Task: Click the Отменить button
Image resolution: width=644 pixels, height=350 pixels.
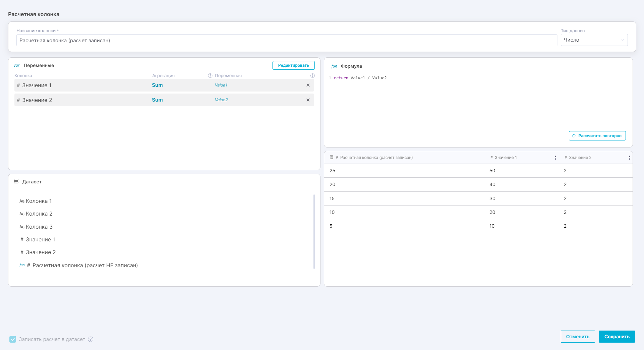Action: pyautogui.click(x=577, y=337)
